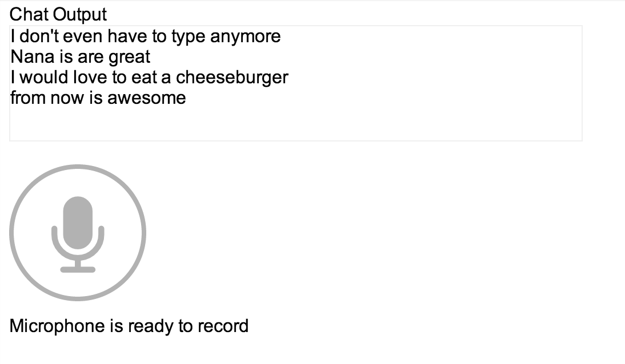Click the line "from now is awesome"
625x364 pixels.
[x=98, y=98]
